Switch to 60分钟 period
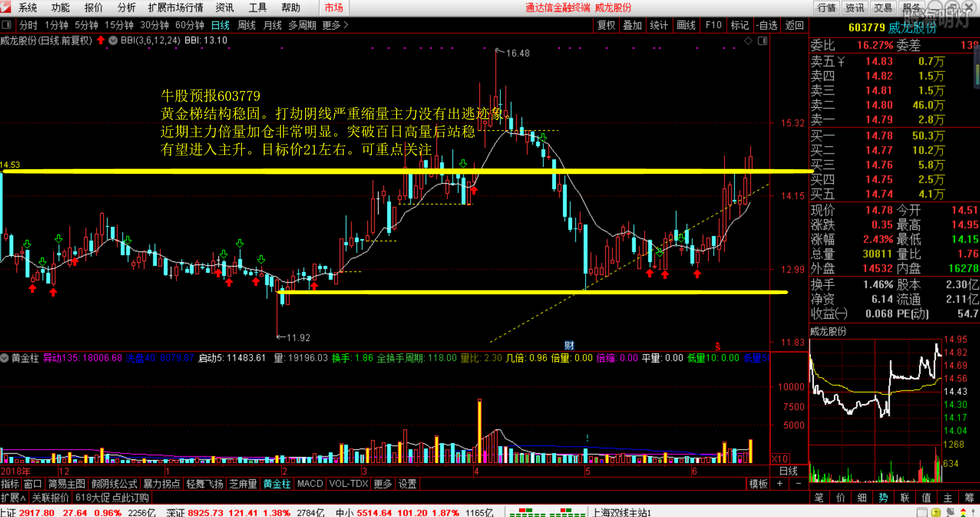Image resolution: width=980 pixels, height=517 pixels. coord(190,25)
